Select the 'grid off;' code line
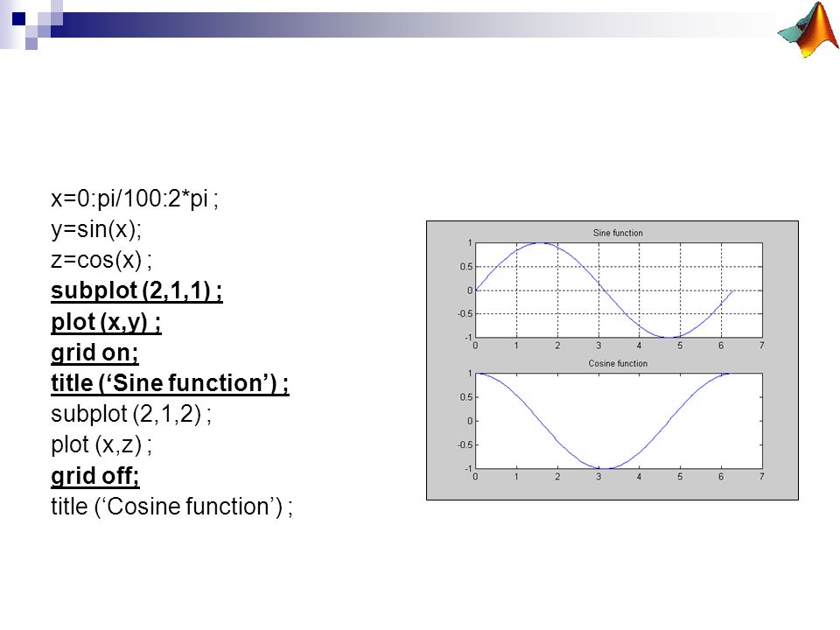 pos(95,476)
